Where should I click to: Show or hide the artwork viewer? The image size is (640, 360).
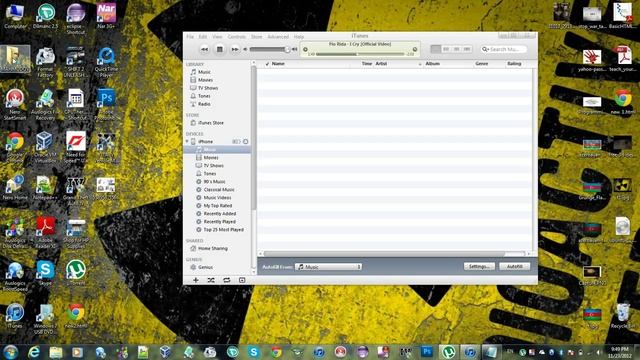[x=242, y=280]
